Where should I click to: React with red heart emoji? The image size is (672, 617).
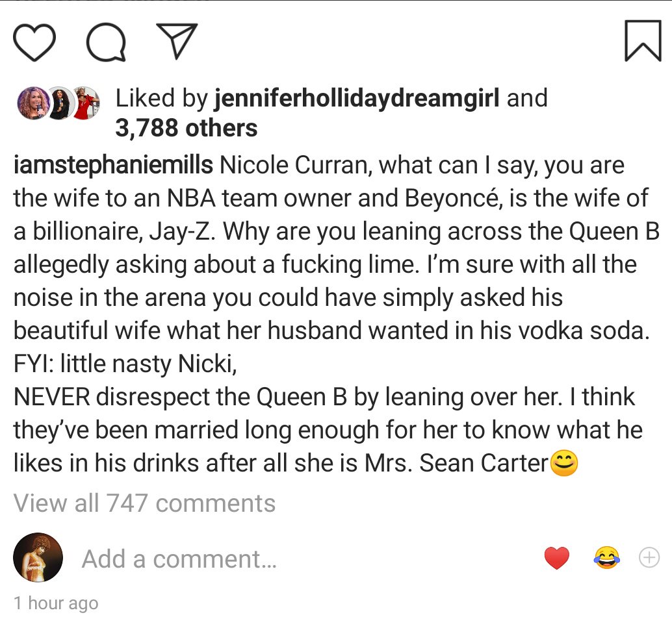(x=556, y=558)
